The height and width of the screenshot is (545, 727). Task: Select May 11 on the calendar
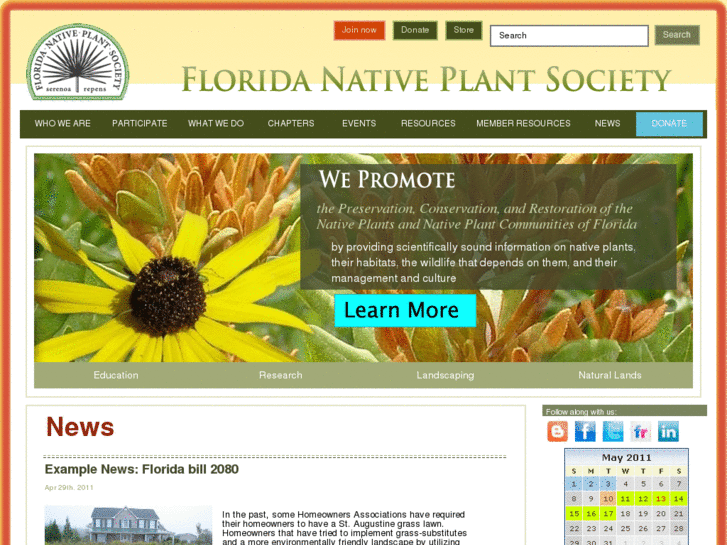pyautogui.click(x=626, y=499)
